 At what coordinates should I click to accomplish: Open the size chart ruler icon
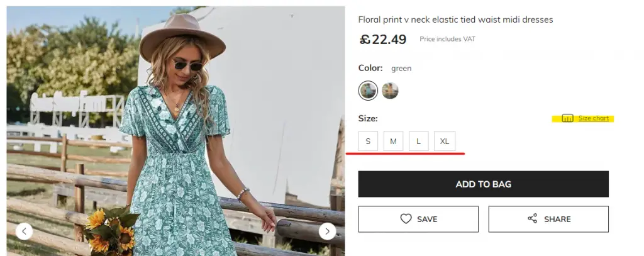click(567, 118)
